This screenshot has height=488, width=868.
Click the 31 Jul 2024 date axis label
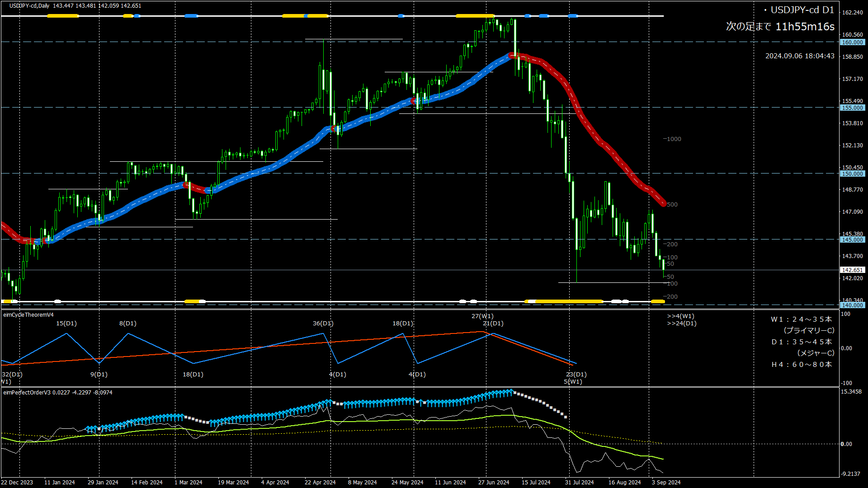tap(579, 482)
